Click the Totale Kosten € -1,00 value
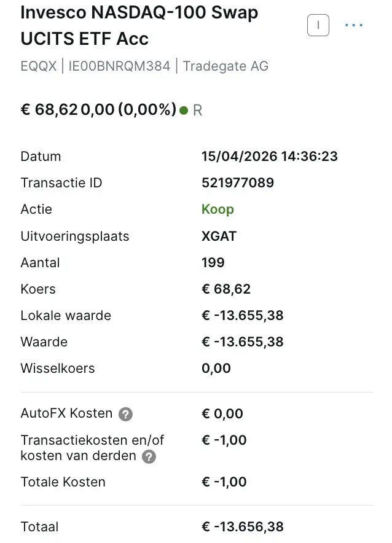Image resolution: width=392 pixels, height=543 pixels. click(224, 482)
